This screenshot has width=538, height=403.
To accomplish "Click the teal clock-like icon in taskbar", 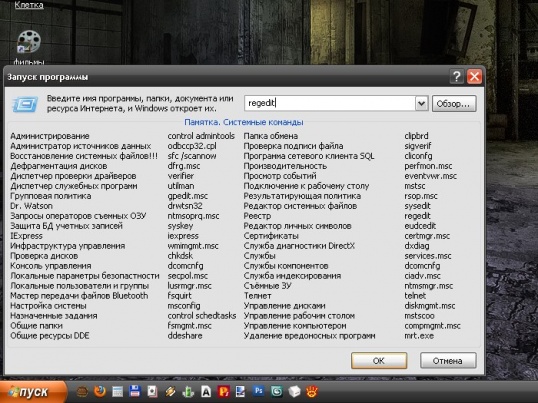I will [277, 391].
